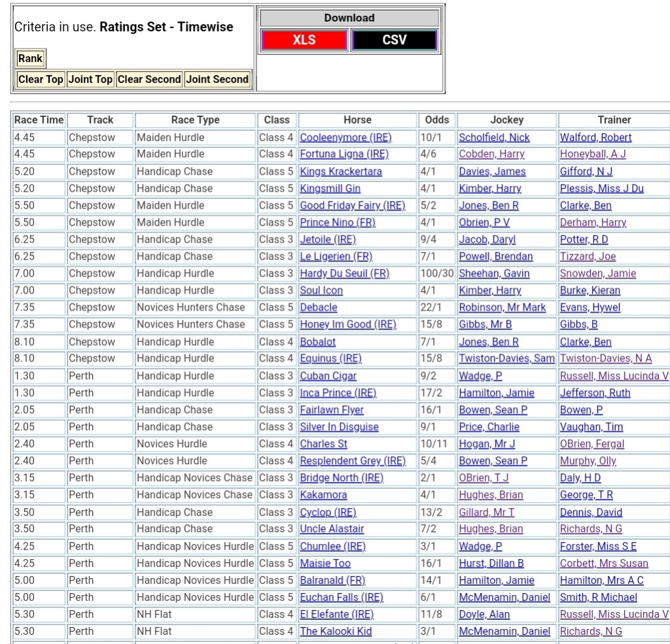This screenshot has width=670, height=644.
Task: Click horse Uncle Alastair link
Action: coord(332,529)
